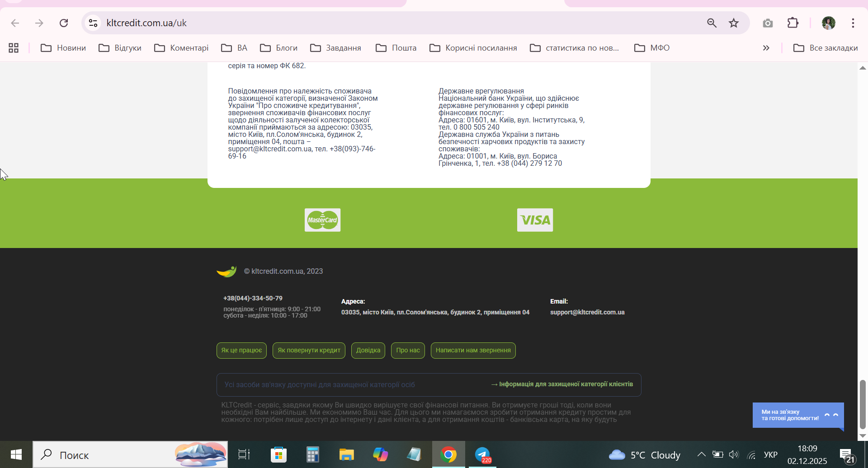The width and height of the screenshot is (868, 468).
Task: Click the MasterCard logo
Action: pyautogui.click(x=322, y=220)
